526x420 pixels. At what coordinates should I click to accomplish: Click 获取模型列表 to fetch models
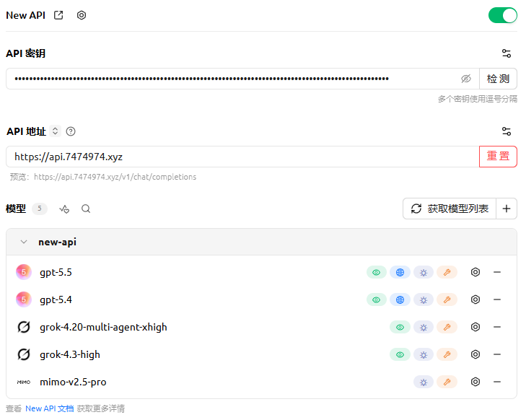click(x=450, y=209)
